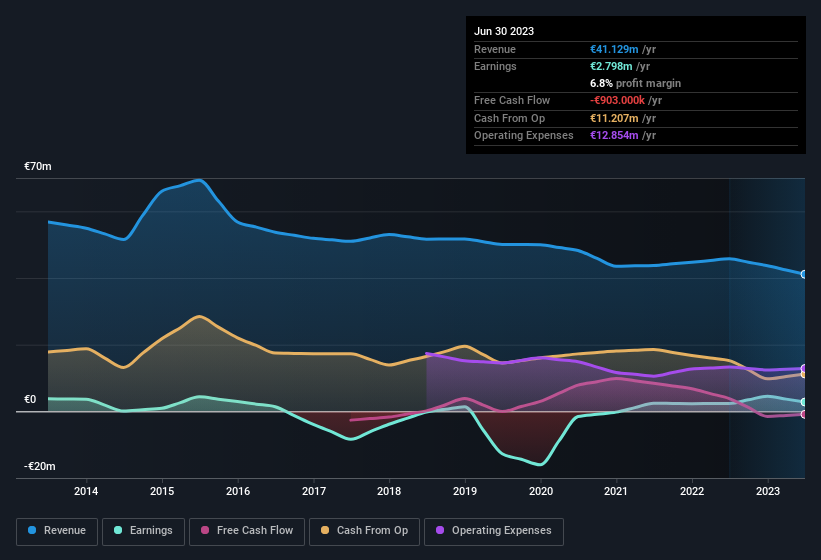Viewport: 821px width, 560px height.
Task: Click the Jun 30 2023 tooltip date
Action: click(x=504, y=31)
